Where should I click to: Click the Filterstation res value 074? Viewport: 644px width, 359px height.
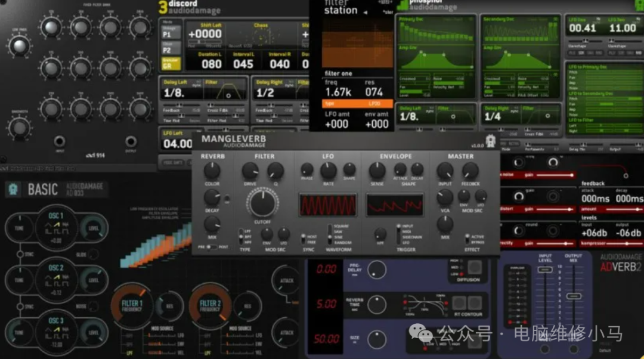click(374, 92)
